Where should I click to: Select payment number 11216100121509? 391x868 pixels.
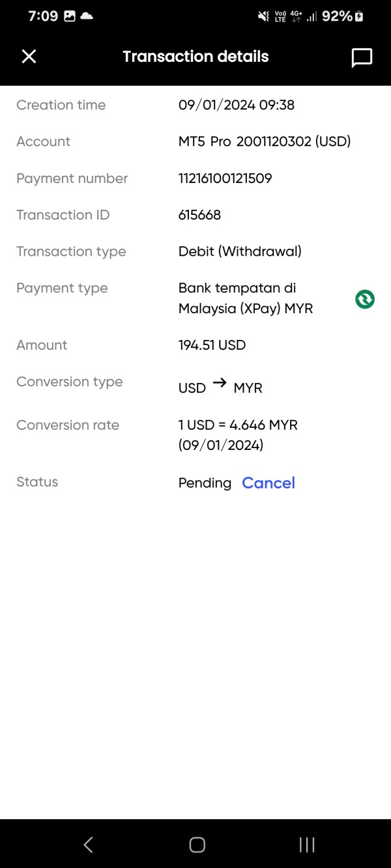click(225, 178)
